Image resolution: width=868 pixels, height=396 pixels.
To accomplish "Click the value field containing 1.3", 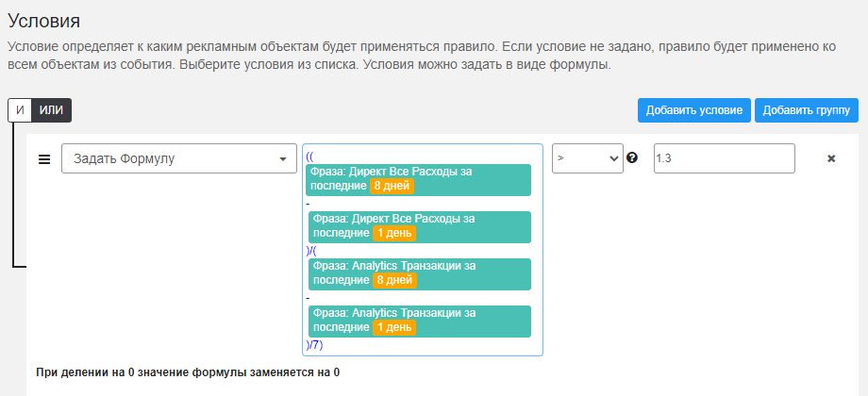I will click(724, 158).
